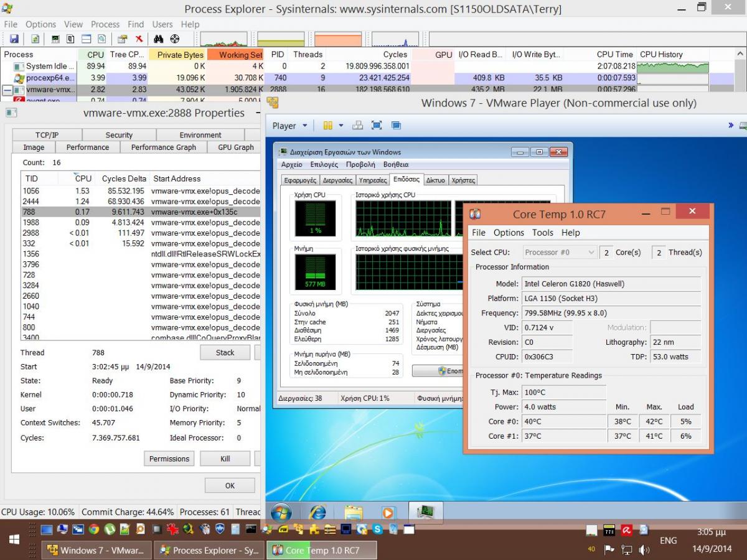Viewport: 747px width, 560px height.
Task: Open the View menu in Process Explorer
Action: 73,24
